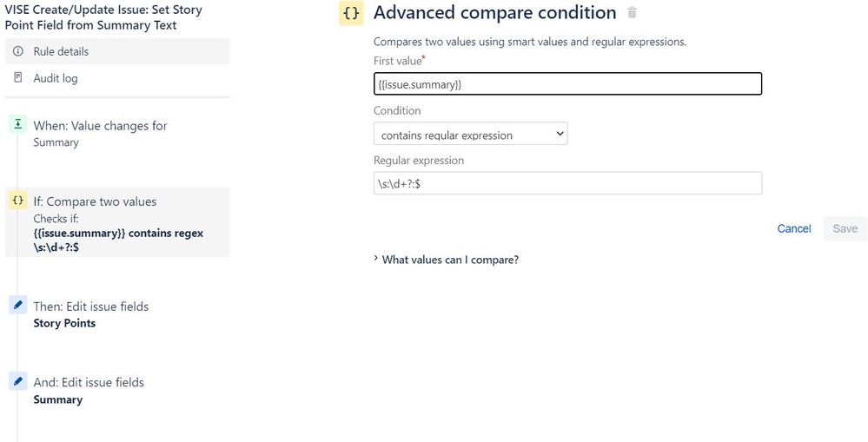Click the First value input field

567,84
